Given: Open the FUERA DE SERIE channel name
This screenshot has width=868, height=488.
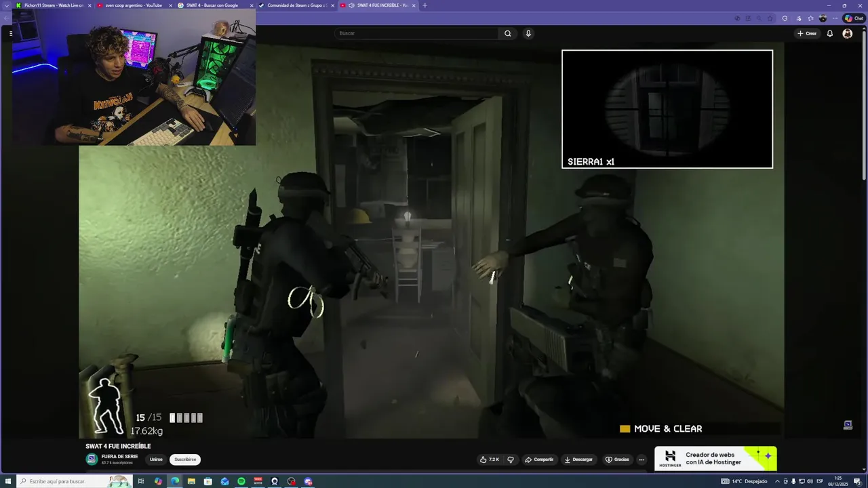Looking at the screenshot, I should point(119,457).
